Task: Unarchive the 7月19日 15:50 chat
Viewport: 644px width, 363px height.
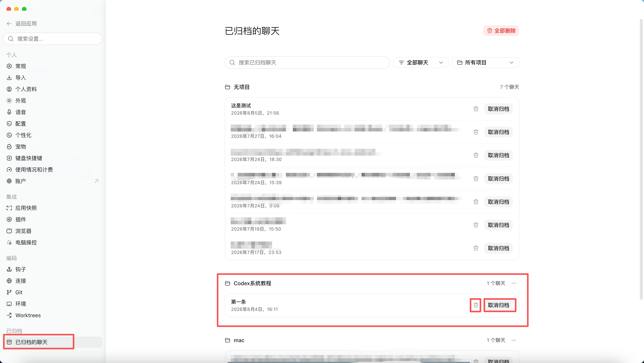Action: click(499, 225)
